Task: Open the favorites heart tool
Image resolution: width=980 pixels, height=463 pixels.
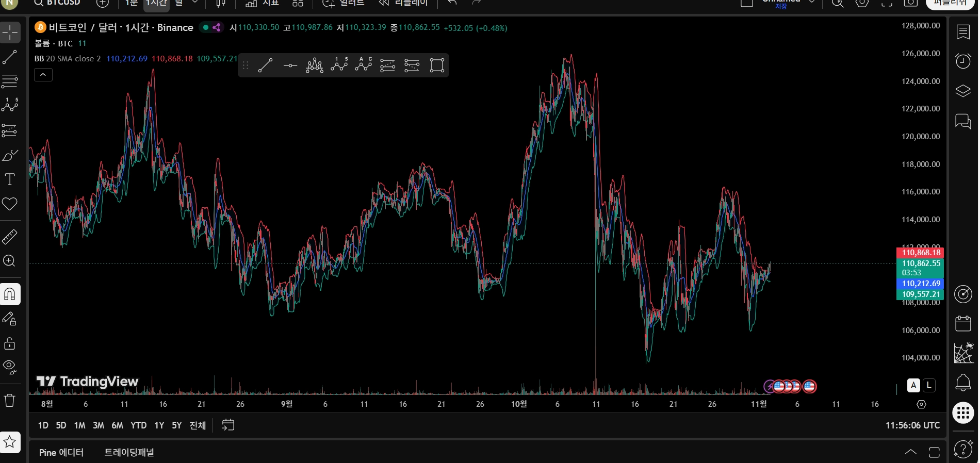Action: pyautogui.click(x=10, y=204)
